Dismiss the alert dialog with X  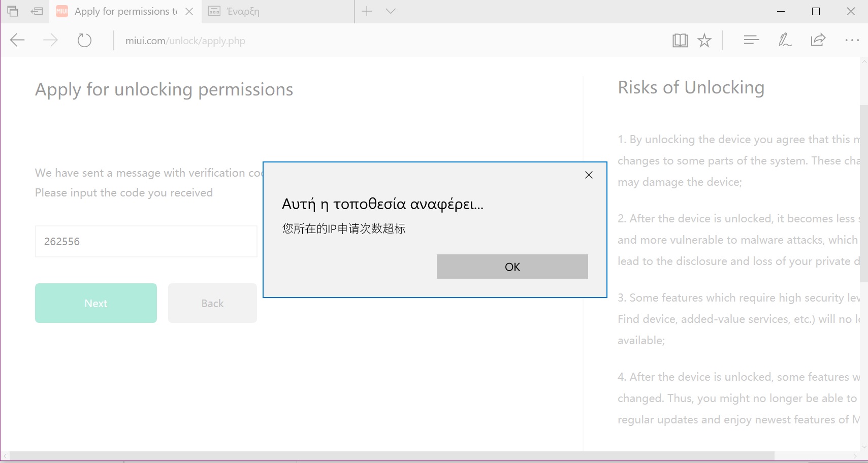point(589,175)
